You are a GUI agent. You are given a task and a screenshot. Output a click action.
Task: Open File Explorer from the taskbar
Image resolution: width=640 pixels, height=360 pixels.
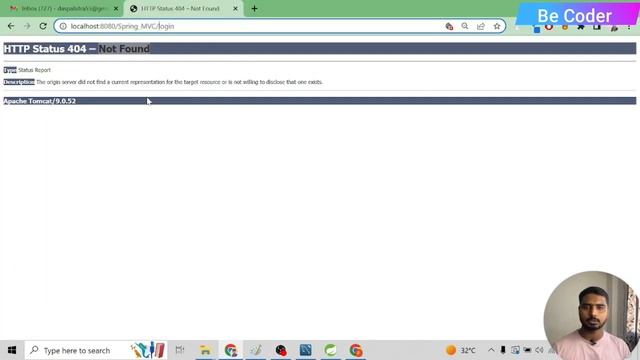coord(205,350)
